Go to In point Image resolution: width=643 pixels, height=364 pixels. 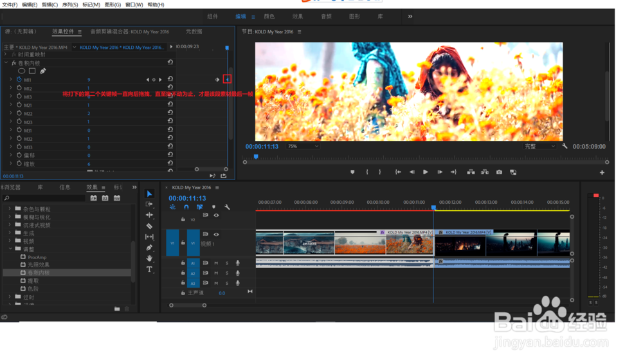click(x=398, y=172)
